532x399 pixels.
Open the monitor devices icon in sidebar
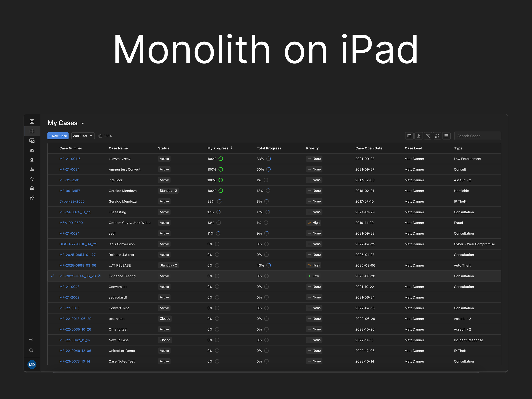(32, 140)
